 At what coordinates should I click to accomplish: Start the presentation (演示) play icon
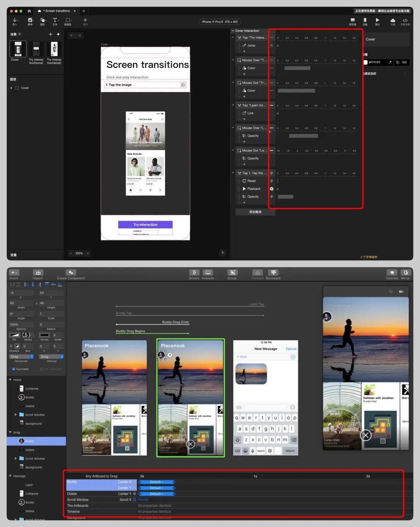click(377, 20)
